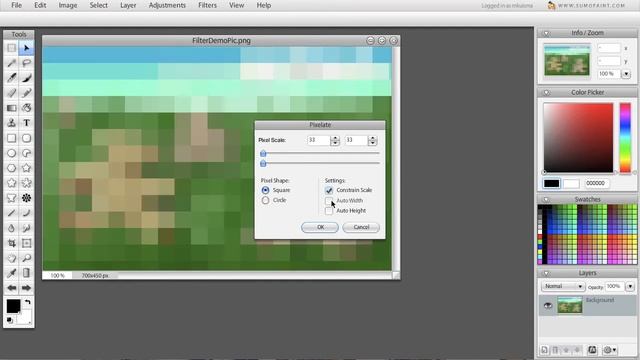
Task: Open the Layer menu
Action: point(128,5)
